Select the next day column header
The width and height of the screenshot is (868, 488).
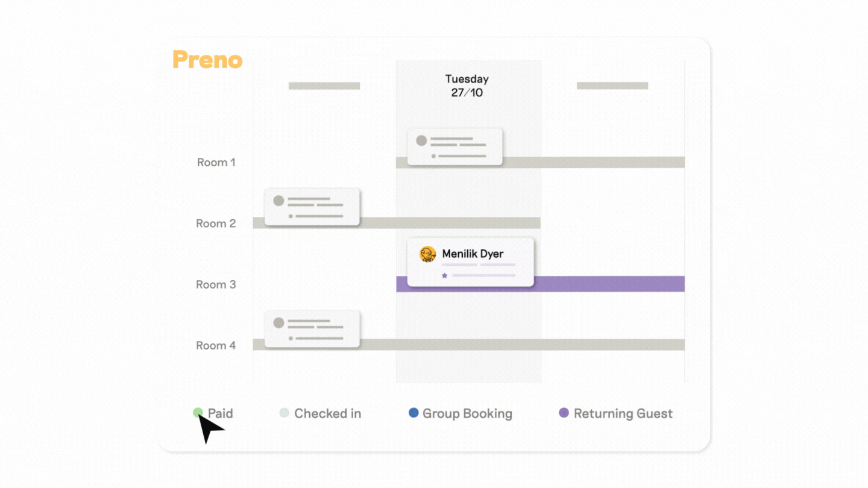click(612, 86)
